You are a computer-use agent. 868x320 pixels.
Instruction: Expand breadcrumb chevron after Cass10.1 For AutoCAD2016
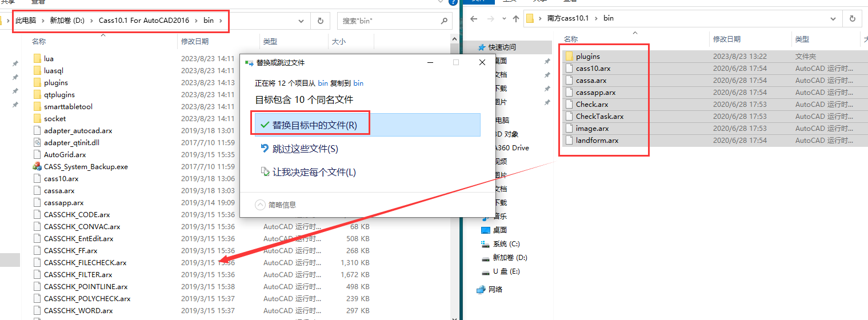click(197, 21)
